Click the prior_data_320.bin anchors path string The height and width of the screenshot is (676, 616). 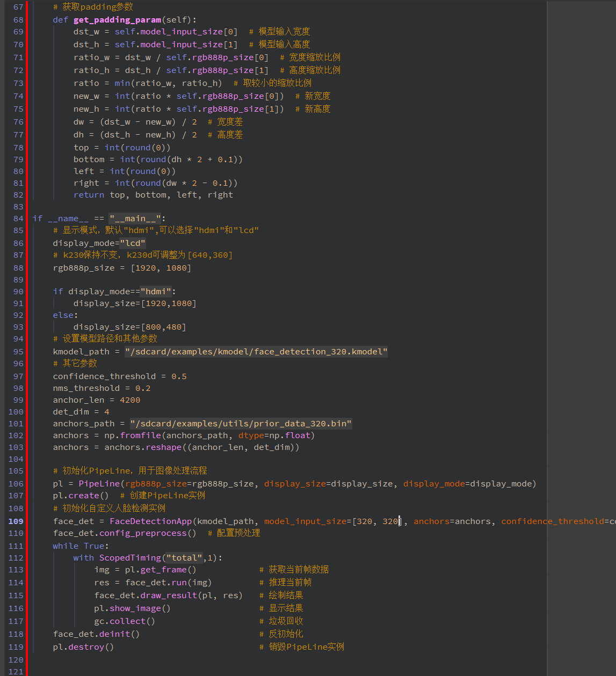[241, 424]
